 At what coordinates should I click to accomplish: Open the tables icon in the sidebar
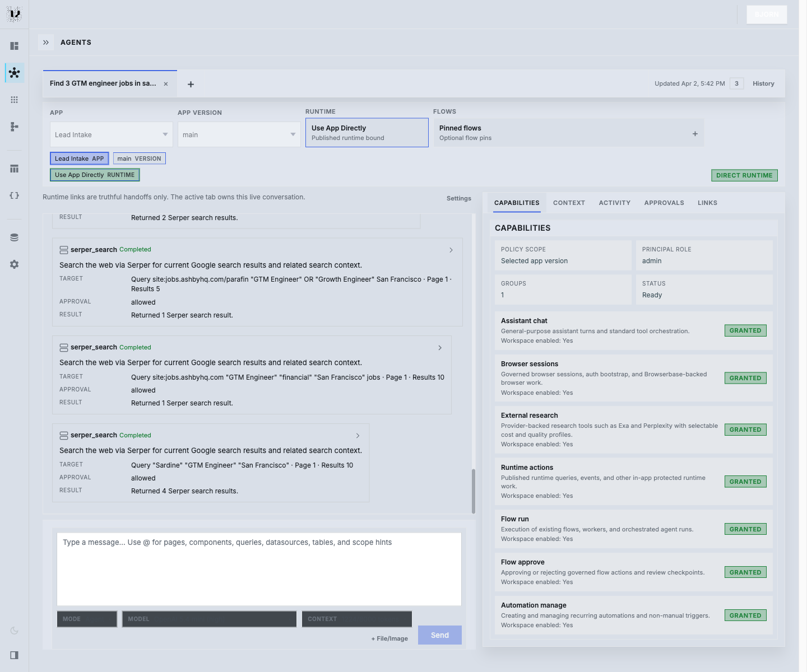click(14, 168)
